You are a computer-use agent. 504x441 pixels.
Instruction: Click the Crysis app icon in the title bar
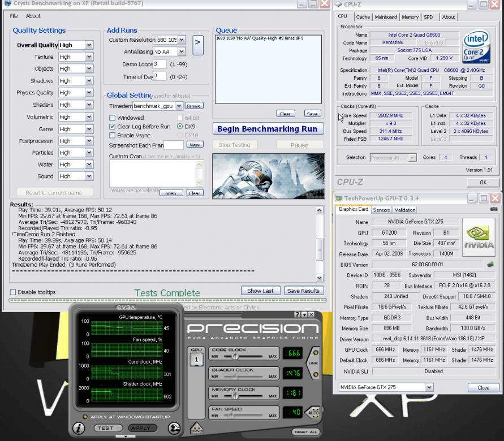tap(8, 3)
